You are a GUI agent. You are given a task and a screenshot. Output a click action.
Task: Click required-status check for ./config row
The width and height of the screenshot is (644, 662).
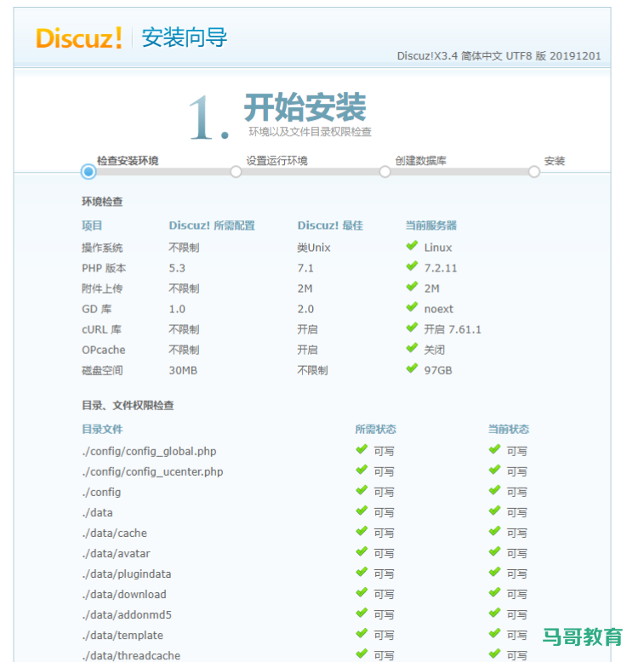click(362, 491)
